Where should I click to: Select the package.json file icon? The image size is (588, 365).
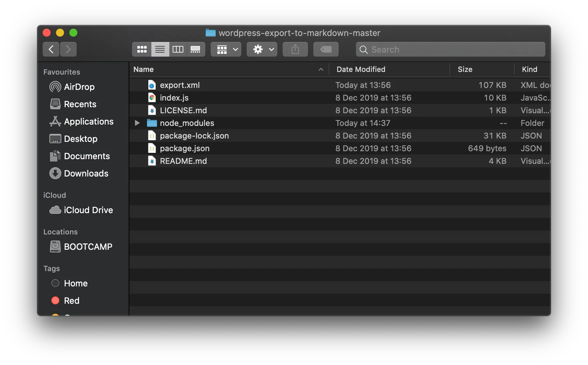point(152,148)
